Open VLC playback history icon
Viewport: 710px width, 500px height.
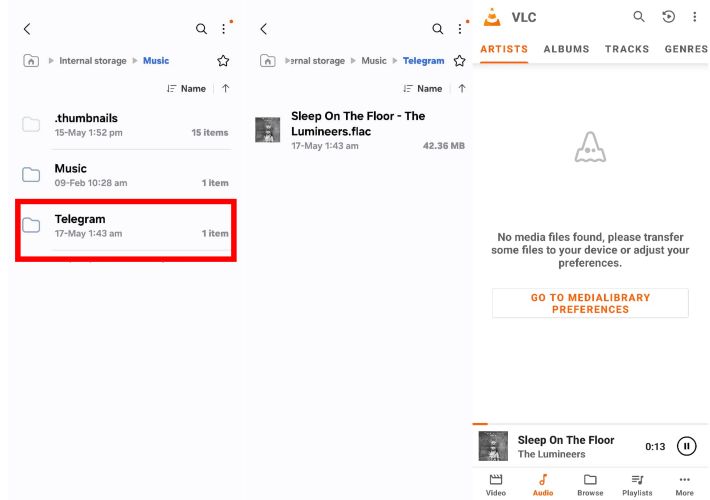[669, 17]
